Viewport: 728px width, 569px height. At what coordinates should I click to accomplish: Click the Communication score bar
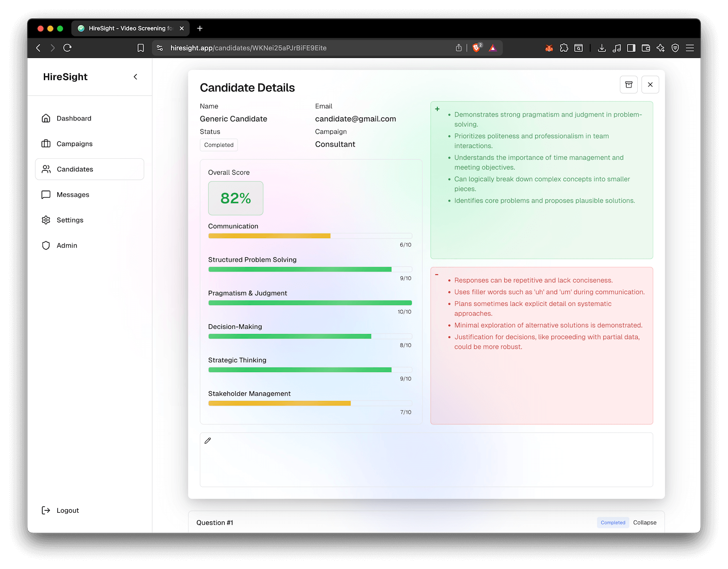click(x=310, y=236)
